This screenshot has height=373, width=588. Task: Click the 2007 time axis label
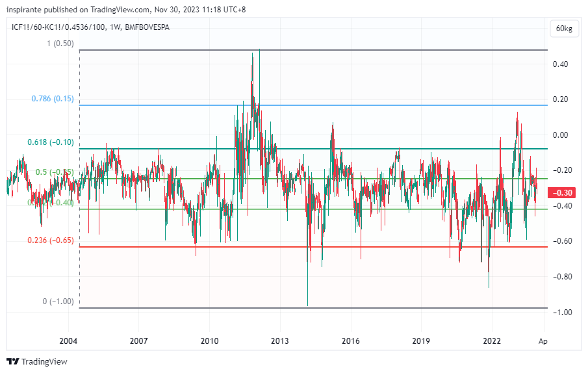click(139, 341)
